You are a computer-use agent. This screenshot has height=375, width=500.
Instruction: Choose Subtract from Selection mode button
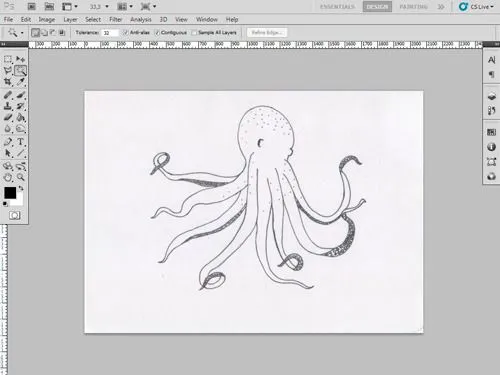[x=53, y=32]
